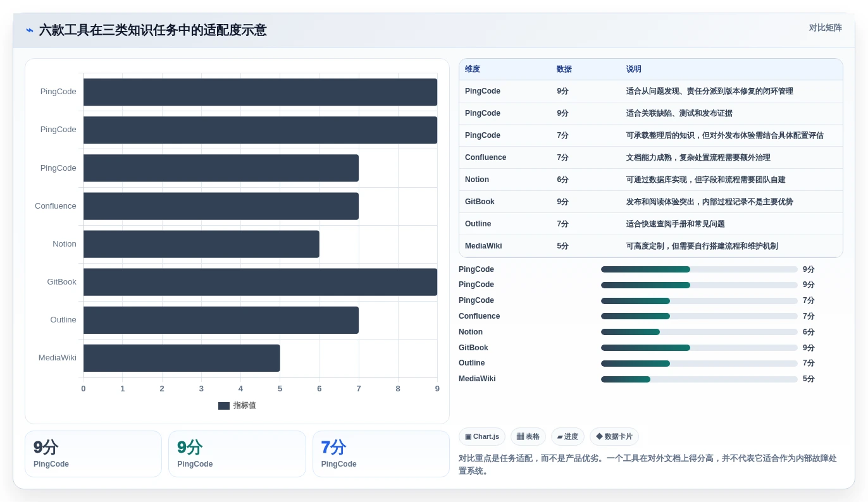Click the Outline progress bar in the list
This screenshot has width=868, height=502.
[699, 364]
